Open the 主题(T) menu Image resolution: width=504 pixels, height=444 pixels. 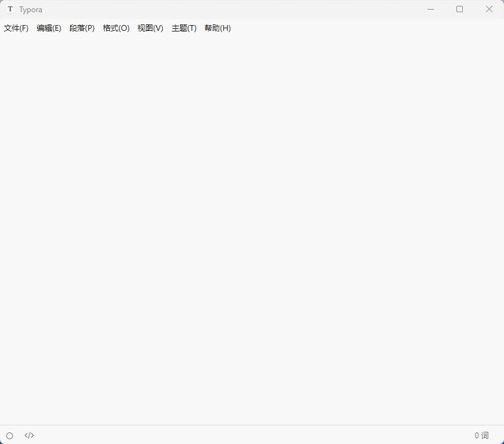(184, 28)
